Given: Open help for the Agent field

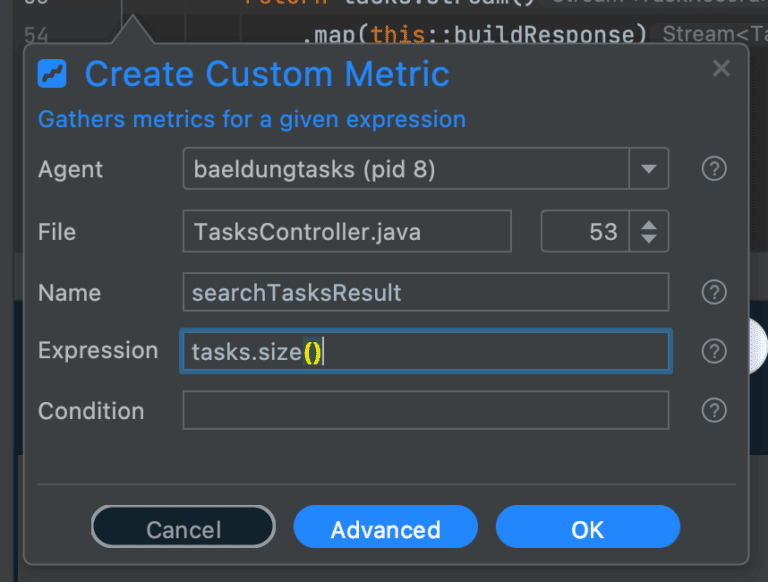Looking at the screenshot, I should [x=713, y=169].
